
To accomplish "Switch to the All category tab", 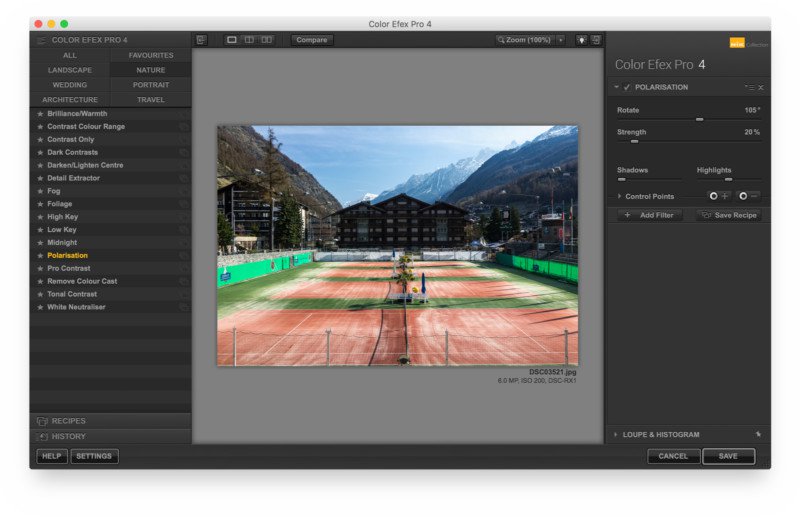I will [x=70, y=55].
